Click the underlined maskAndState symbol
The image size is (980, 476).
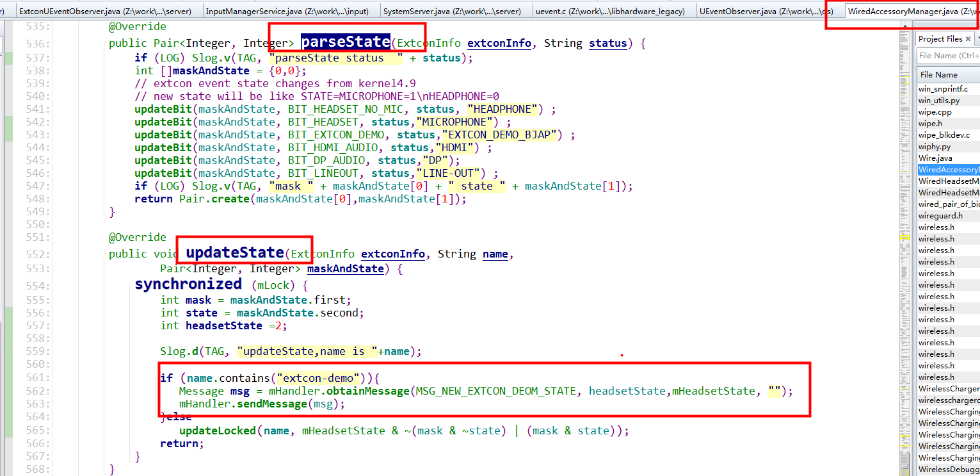click(345, 268)
